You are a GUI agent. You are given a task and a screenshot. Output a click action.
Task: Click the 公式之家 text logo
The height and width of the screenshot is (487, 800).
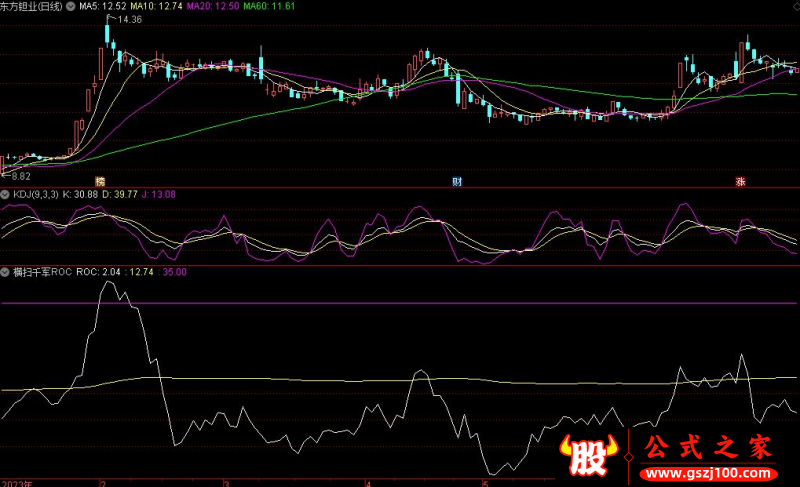tap(710, 448)
